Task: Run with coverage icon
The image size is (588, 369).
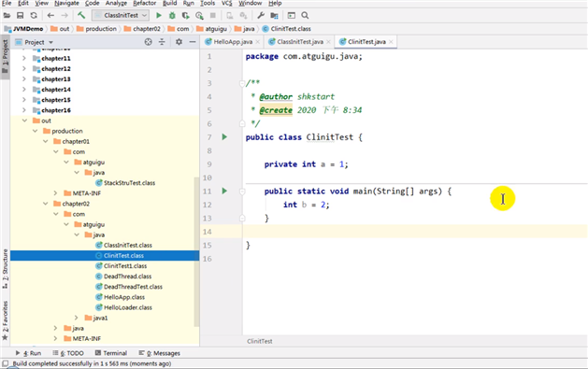Action: (x=186, y=15)
